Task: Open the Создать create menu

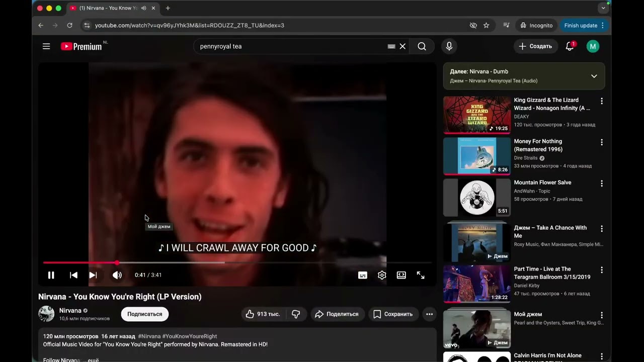Action: pos(536,46)
